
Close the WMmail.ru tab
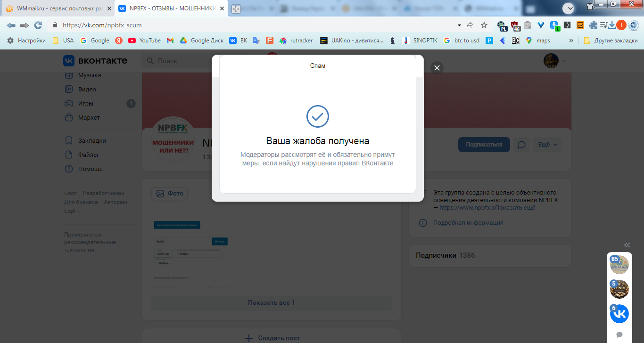108,8
